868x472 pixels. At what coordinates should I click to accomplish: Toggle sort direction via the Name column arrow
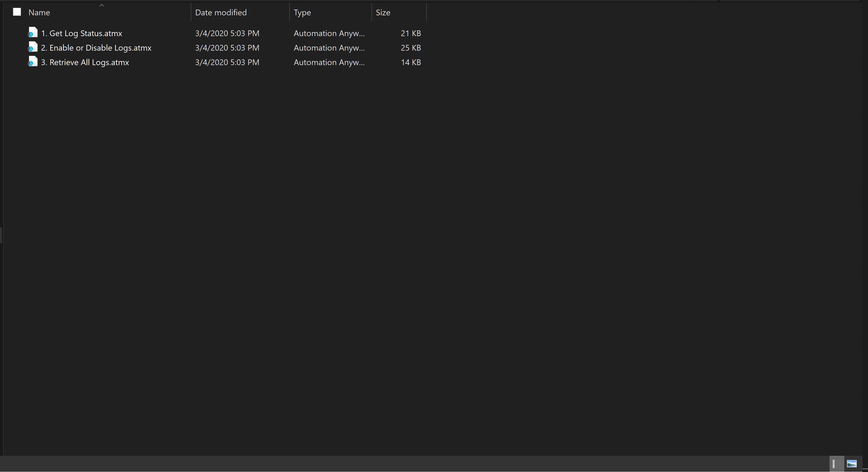tap(101, 5)
